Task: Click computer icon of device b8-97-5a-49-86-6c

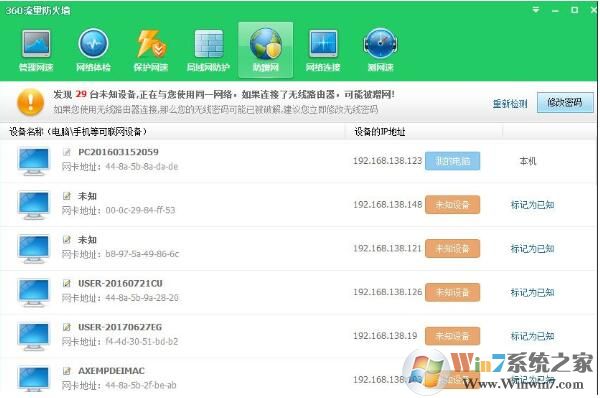Action: (x=34, y=249)
